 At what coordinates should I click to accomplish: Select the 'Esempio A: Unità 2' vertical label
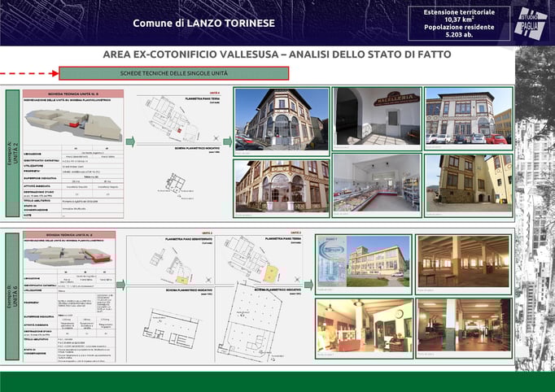(x=13, y=153)
